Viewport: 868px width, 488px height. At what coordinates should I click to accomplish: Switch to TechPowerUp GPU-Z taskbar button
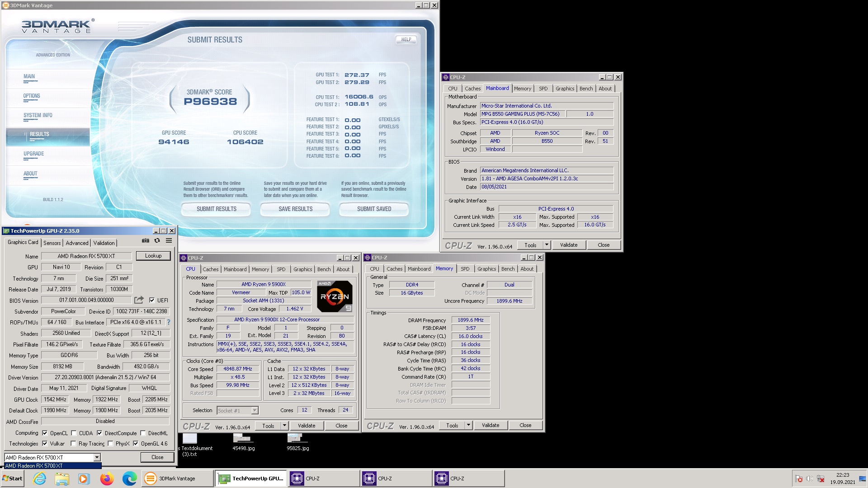pyautogui.click(x=251, y=479)
